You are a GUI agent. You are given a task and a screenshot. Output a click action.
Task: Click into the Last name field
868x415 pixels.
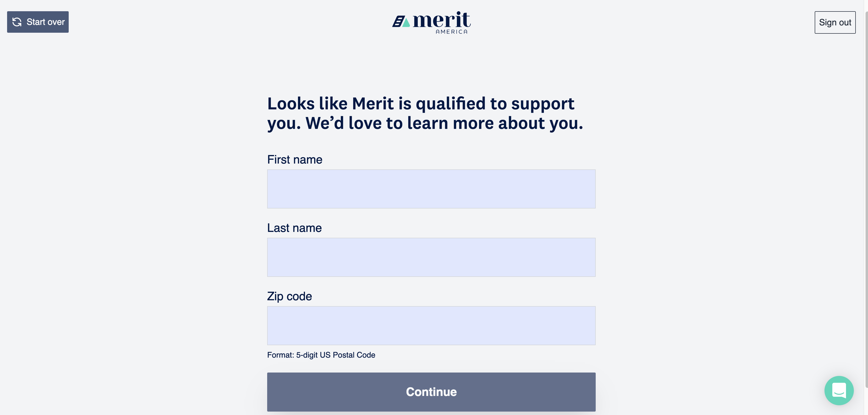point(431,257)
